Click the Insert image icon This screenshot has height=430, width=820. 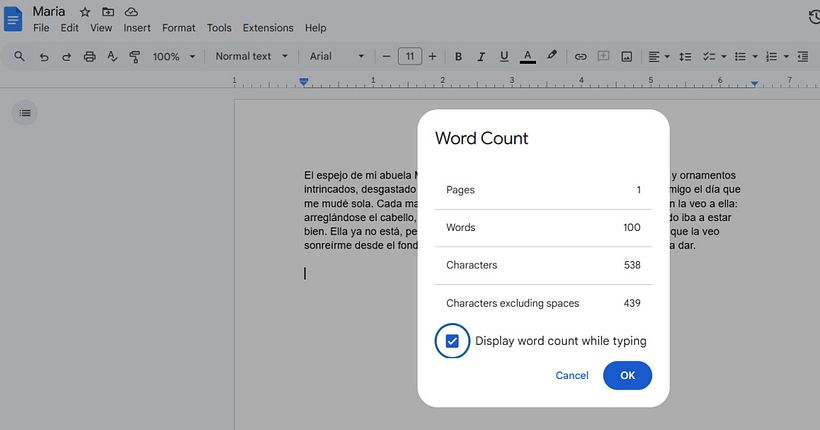click(626, 57)
